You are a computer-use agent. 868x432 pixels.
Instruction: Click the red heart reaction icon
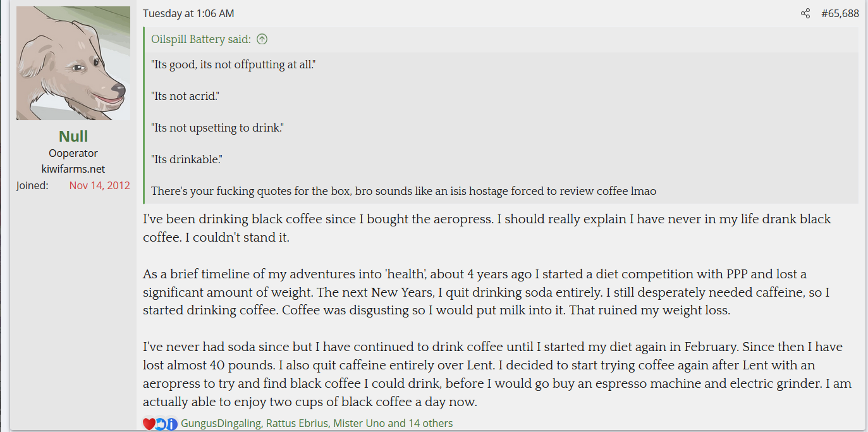pyautogui.click(x=149, y=424)
